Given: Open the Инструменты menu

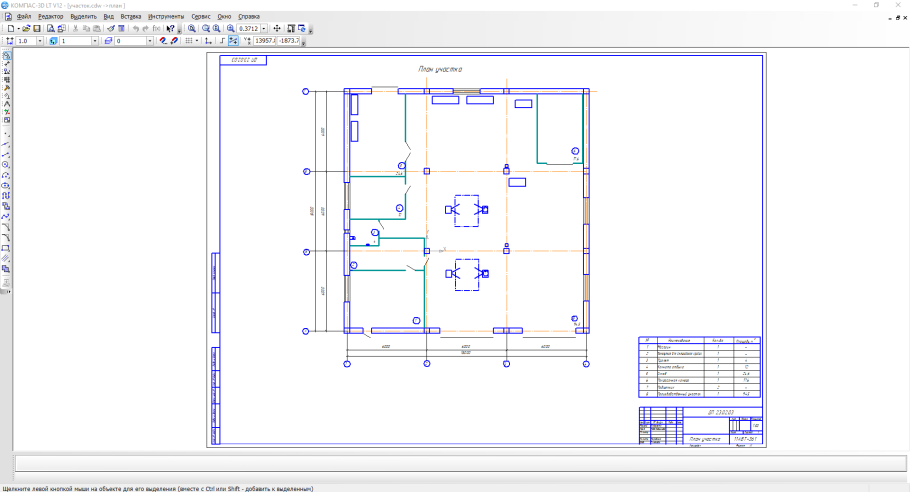Looking at the screenshot, I should (166, 17).
